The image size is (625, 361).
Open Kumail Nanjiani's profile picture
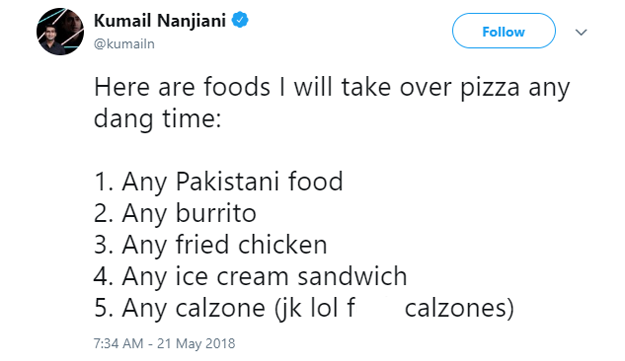pyautogui.click(x=60, y=31)
